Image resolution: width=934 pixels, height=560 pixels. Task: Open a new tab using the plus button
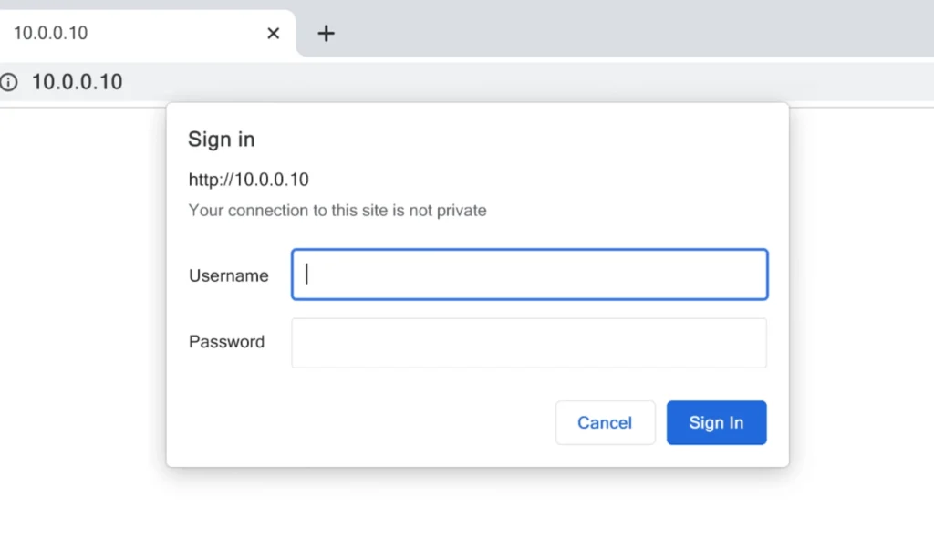pyautogui.click(x=326, y=33)
